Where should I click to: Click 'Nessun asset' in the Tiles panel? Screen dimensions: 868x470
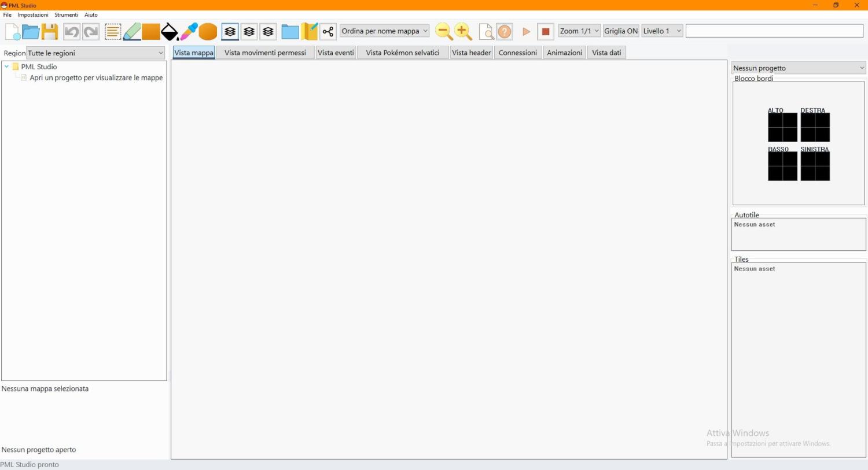point(755,269)
